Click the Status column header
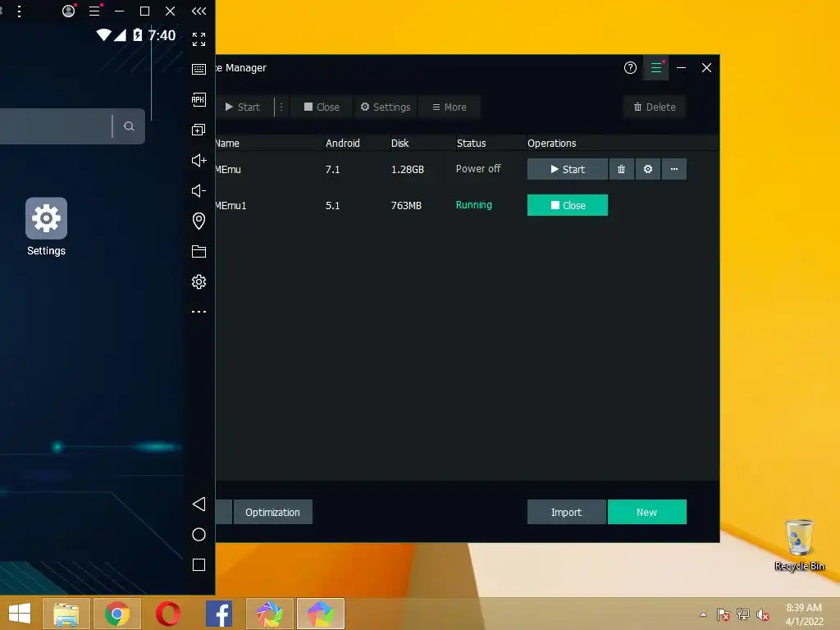Image resolution: width=840 pixels, height=630 pixels. click(x=471, y=143)
